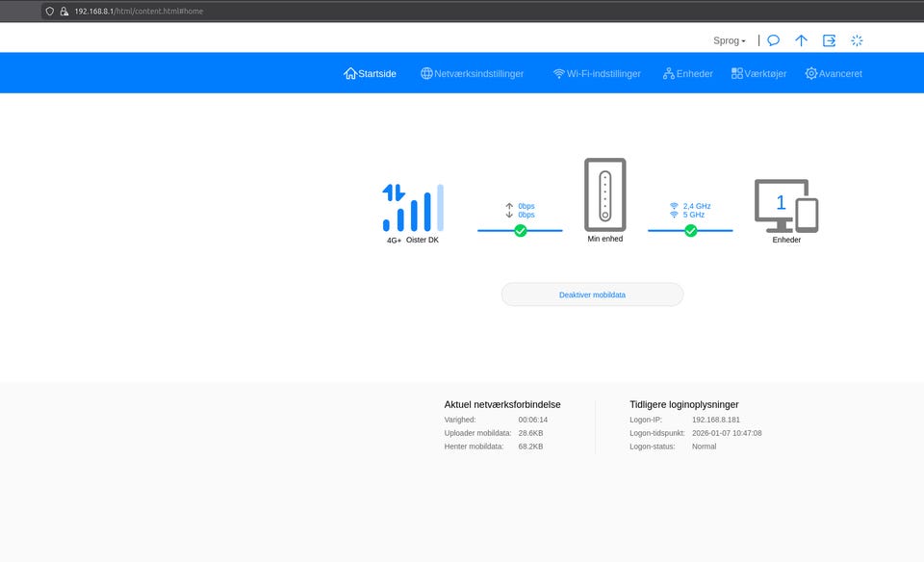Open the messages speech bubble icon
Image resolution: width=924 pixels, height=562 pixels.
[x=773, y=40]
